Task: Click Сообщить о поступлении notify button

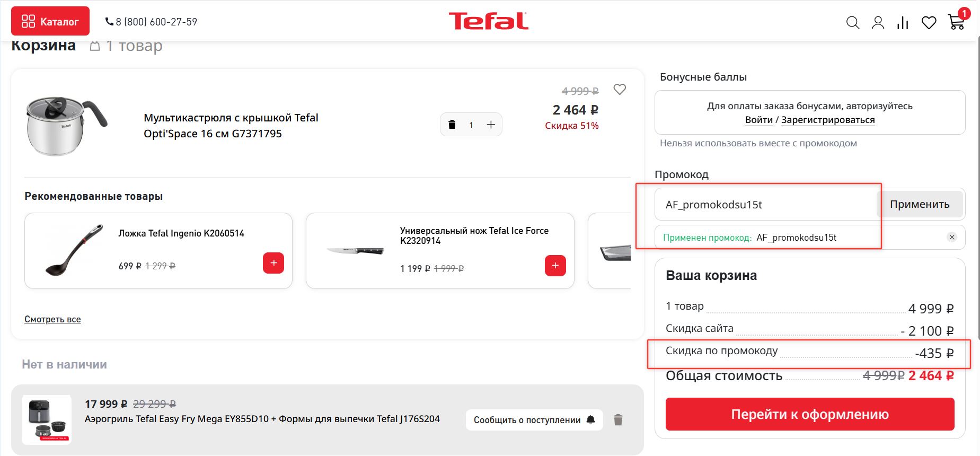Action: (534, 420)
